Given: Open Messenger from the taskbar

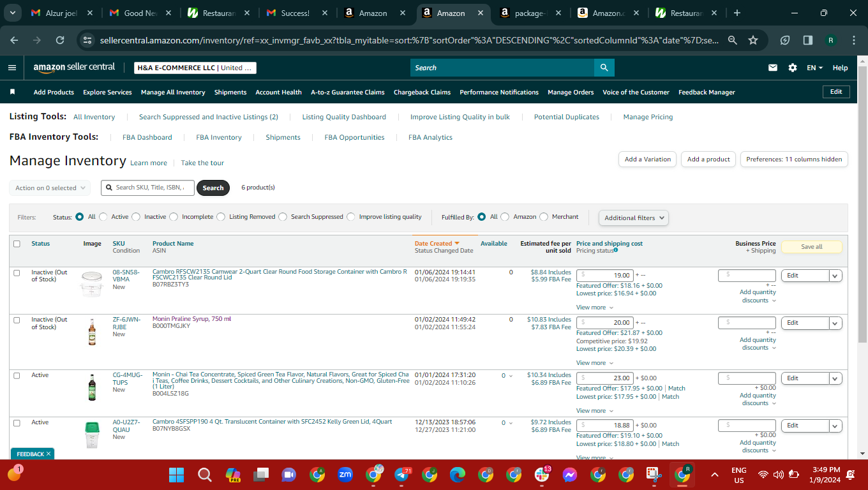Looking at the screenshot, I should pos(570,475).
